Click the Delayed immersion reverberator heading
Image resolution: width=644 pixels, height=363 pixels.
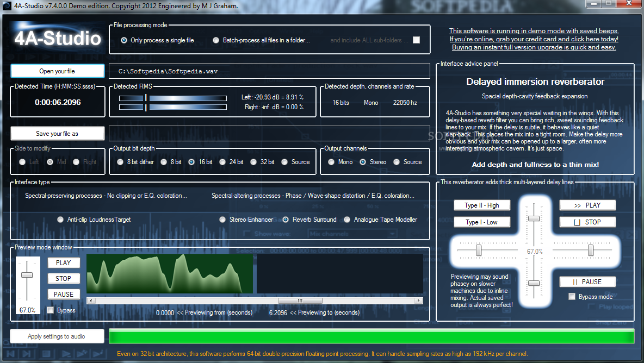click(535, 82)
